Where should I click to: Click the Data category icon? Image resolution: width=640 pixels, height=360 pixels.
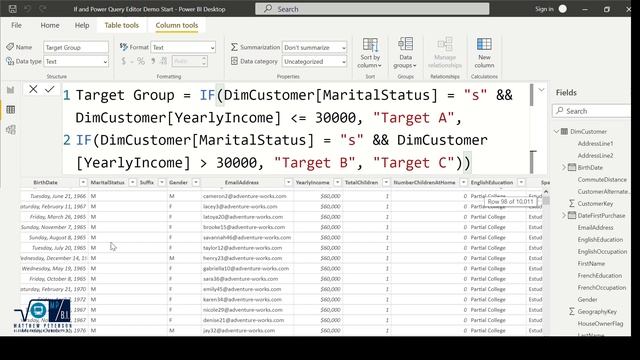pyautogui.click(x=234, y=61)
